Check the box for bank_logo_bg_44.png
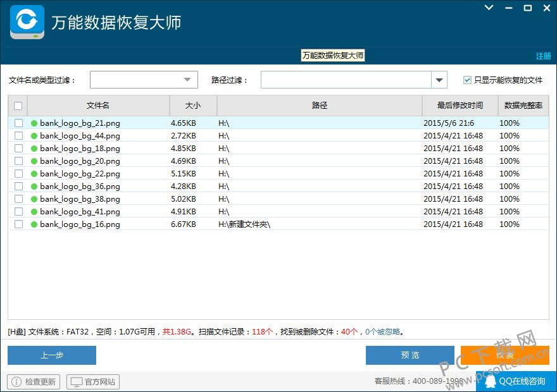 click(x=18, y=136)
